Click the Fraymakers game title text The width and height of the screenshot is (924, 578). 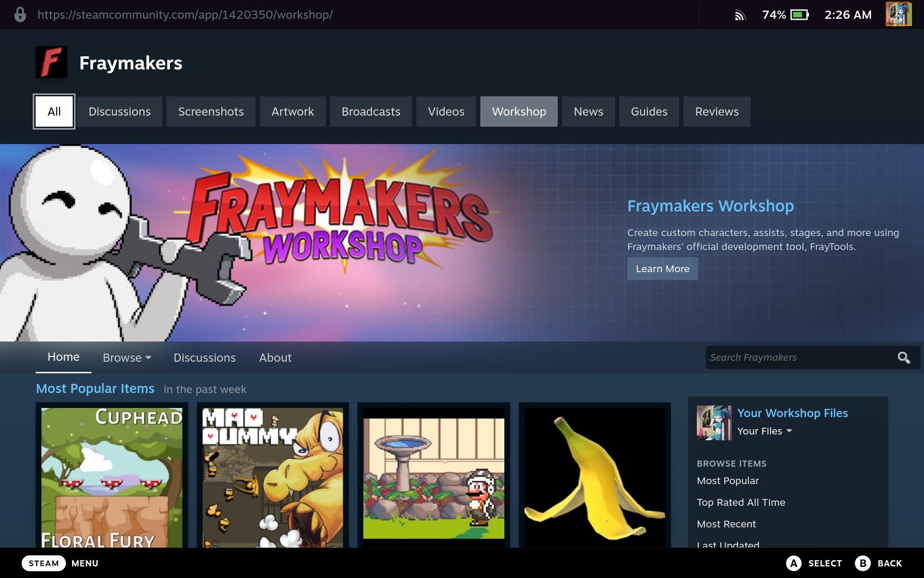131,63
